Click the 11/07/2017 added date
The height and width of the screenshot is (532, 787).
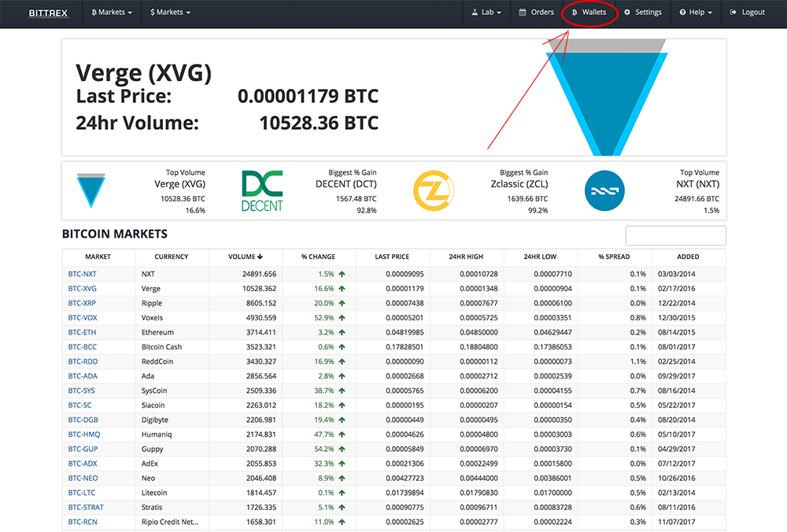(677, 522)
